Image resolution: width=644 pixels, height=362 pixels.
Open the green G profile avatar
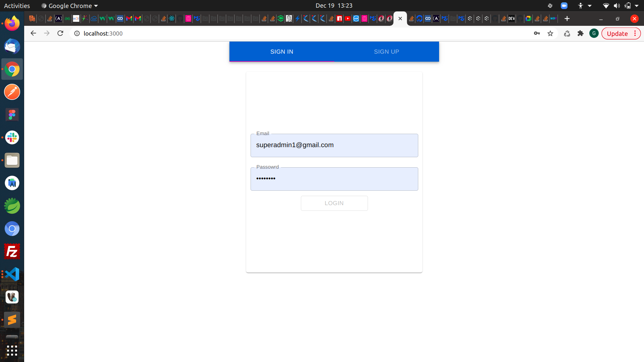tap(594, 33)
